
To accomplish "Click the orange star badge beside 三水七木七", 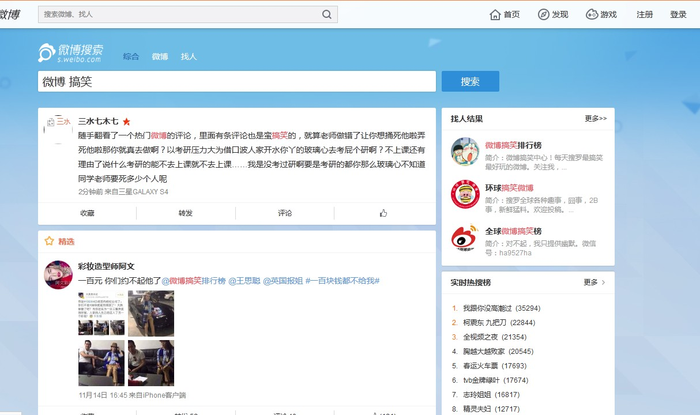I will pos(126,121).
